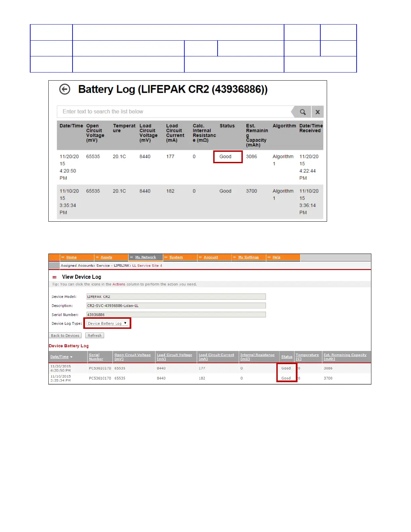Open the Account menu
Viewport: 411px width, 532px height.
point(211,257)
